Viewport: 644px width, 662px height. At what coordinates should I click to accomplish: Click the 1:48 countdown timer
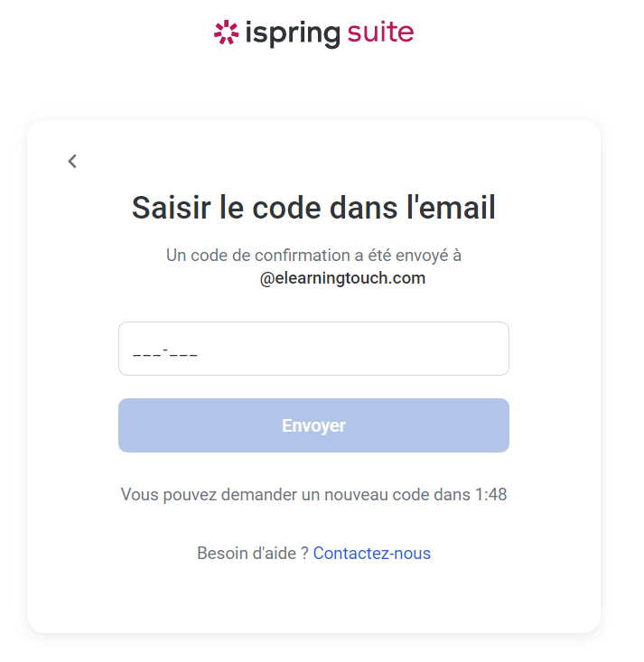click(490, 495)
